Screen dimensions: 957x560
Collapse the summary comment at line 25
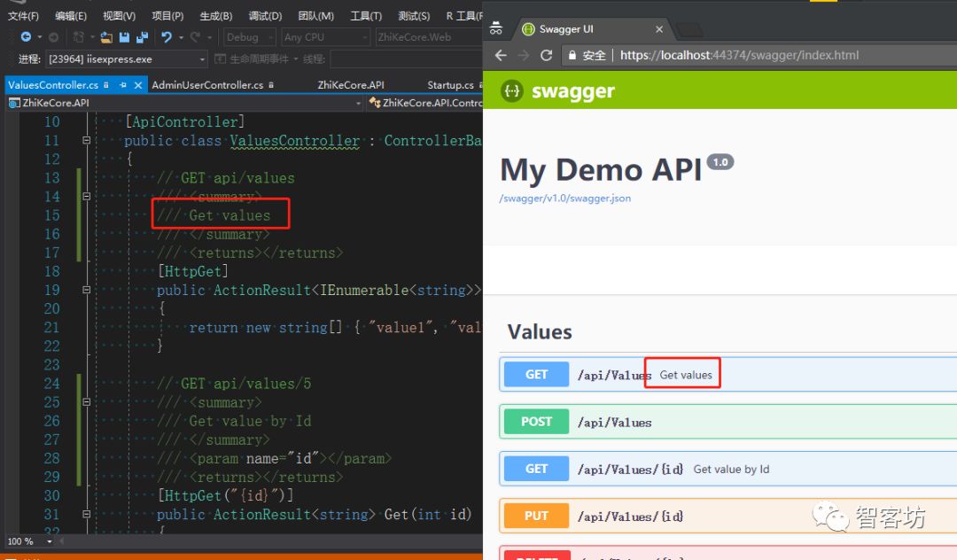tap(86, 402)
